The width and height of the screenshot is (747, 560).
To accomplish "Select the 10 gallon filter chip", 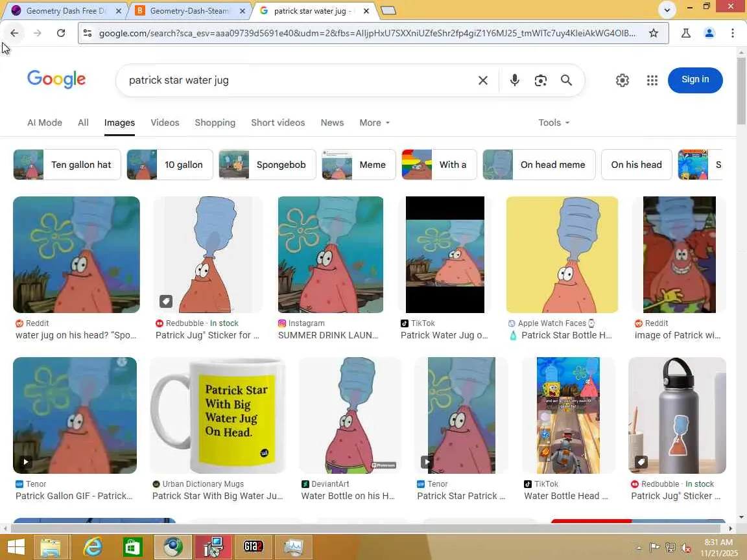I will click(x=170, y=165).
